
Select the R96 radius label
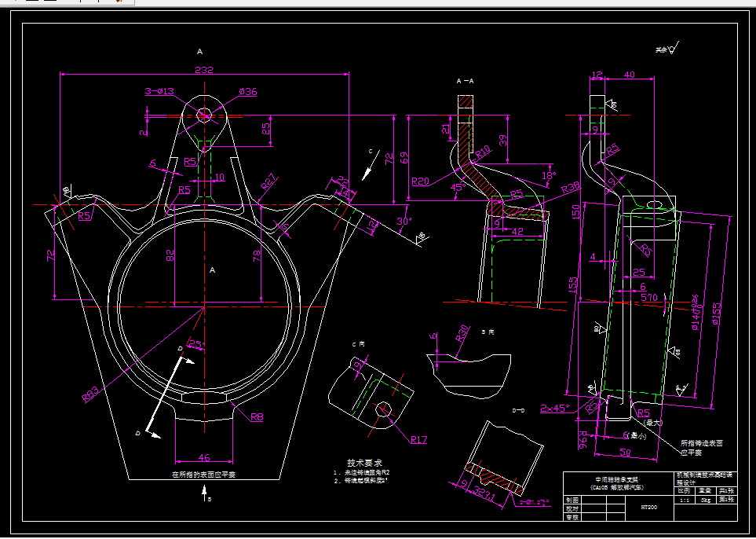click(x=582, y=439)
